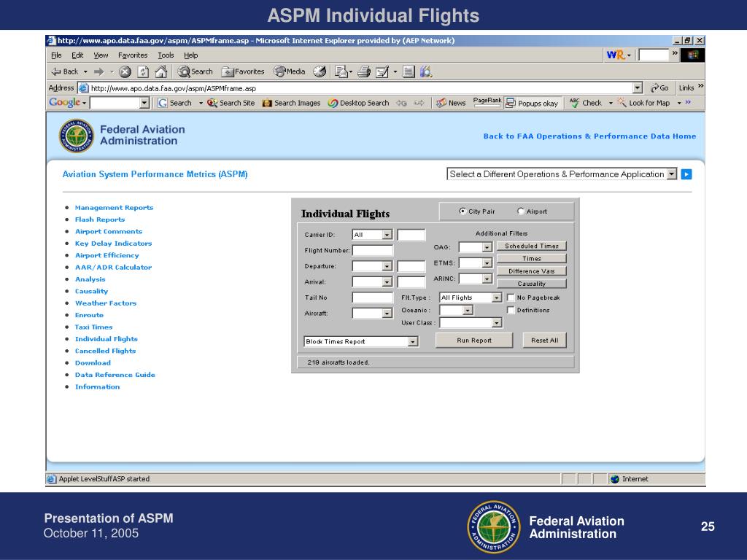Click the Forward arrow button

point(98,72)
